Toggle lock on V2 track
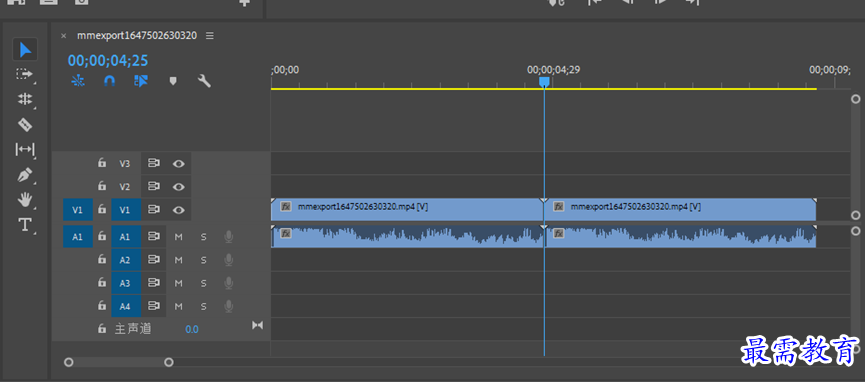This screenshot has width=865, height=382. (x=102, y=186)
